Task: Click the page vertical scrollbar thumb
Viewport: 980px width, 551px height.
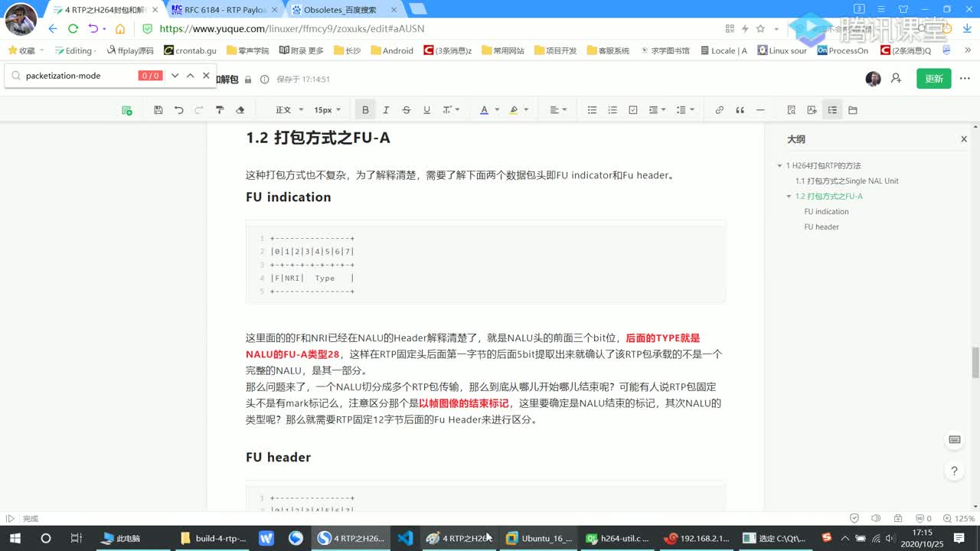Action: [x=975, y=362]
